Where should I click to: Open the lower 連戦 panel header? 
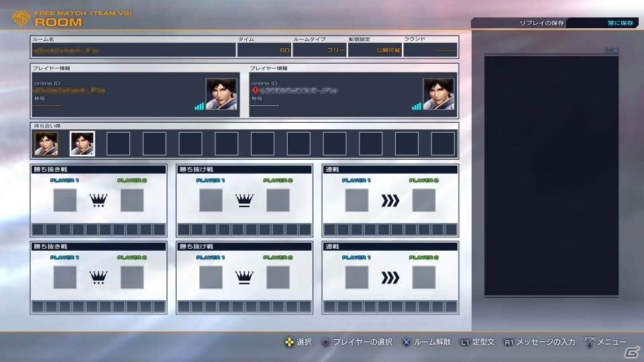390,246
